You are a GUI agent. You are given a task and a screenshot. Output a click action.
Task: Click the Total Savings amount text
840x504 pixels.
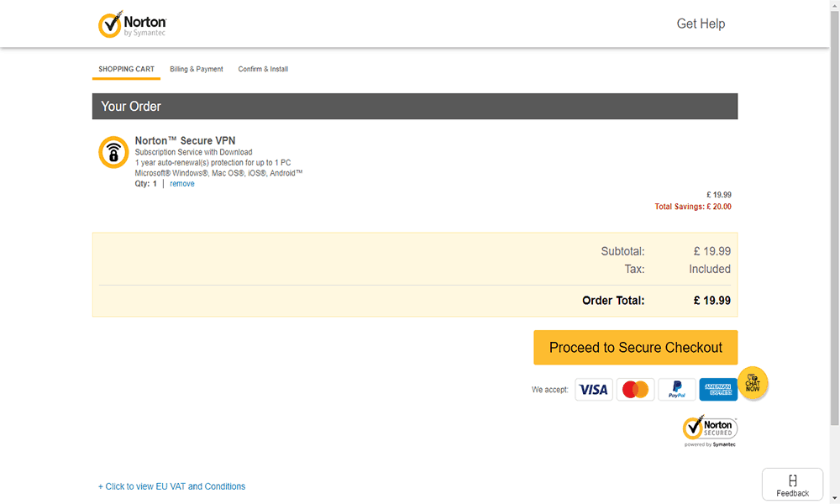pos(693,207)
